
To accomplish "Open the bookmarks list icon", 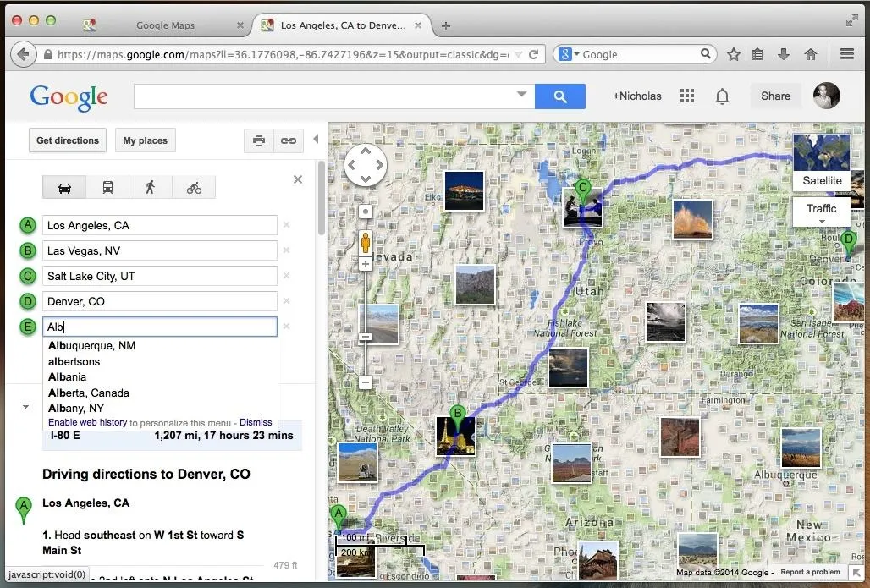I will coord(757,54).
